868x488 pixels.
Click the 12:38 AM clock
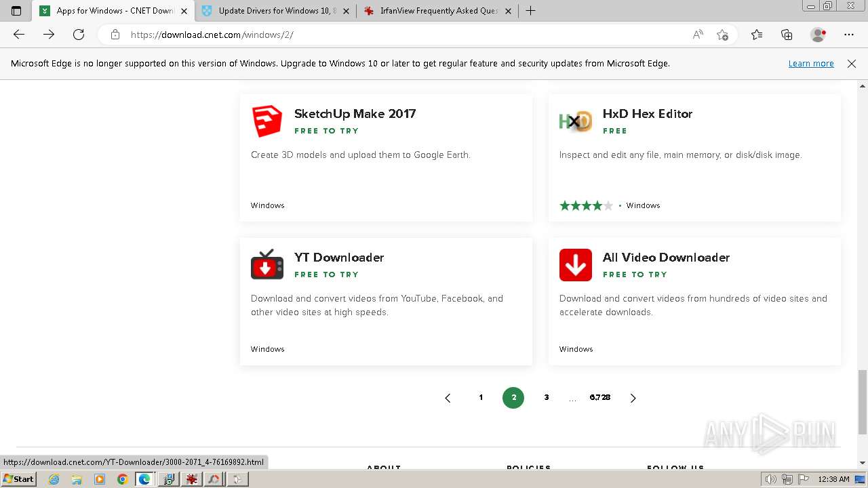pos(833,479)
